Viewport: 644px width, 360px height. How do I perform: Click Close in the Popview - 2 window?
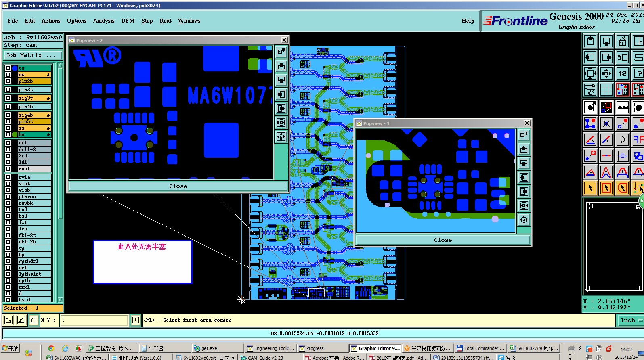[x=178, y=186]
